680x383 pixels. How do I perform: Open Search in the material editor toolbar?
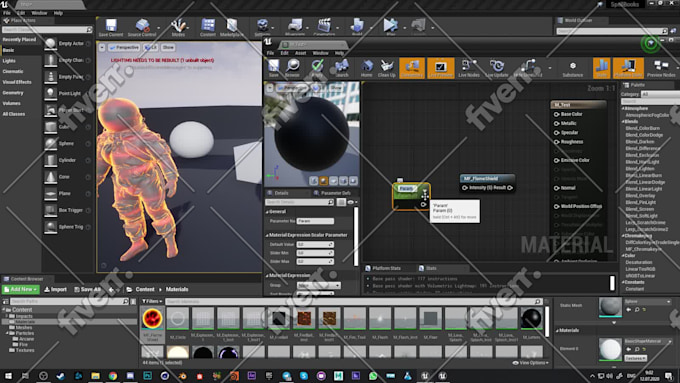[342, 69]
